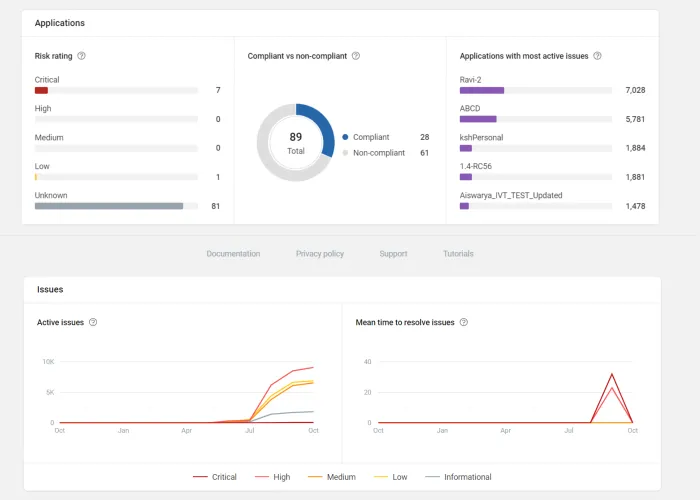The height and width of the screenshot is (500, 700).
Task: Select Compliant legend item in donut chart
Action: tap(370, 137)
